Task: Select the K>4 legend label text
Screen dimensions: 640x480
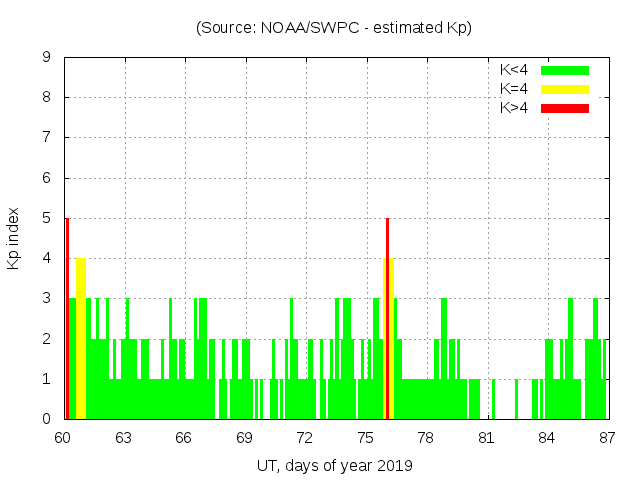Action: (x=514, y=108)
